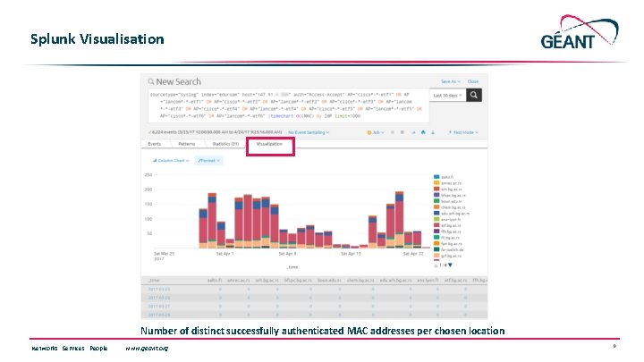Open the Fast Mode dropdown

pyautogui.click(x=463, y=132)
